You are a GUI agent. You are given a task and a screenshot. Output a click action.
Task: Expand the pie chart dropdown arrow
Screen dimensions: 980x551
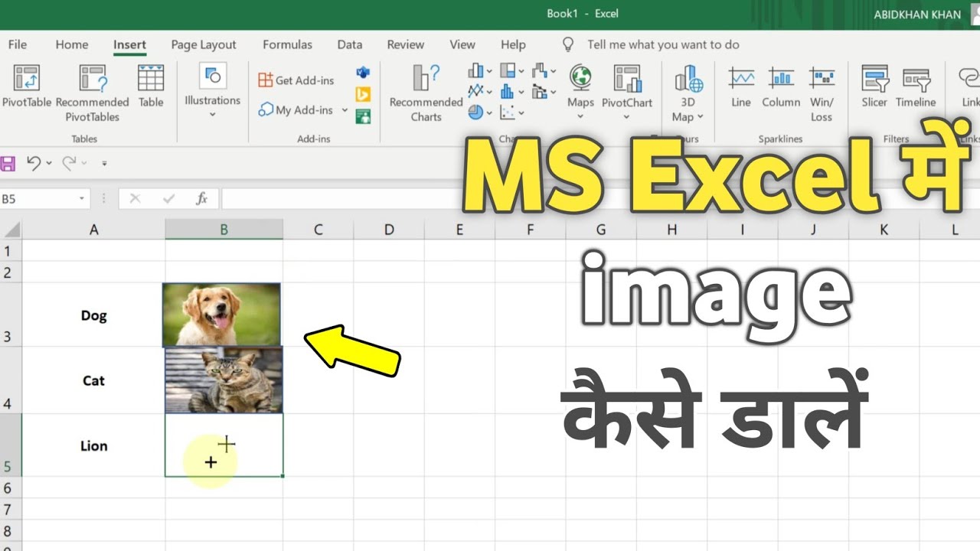[x=490, y=113]
